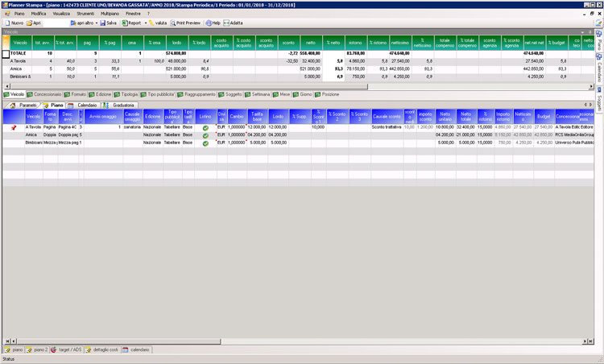The height and width of the screenshot is (364, 604).
Task: Expand the Report dropdown arrow
Action: [144, 23]
